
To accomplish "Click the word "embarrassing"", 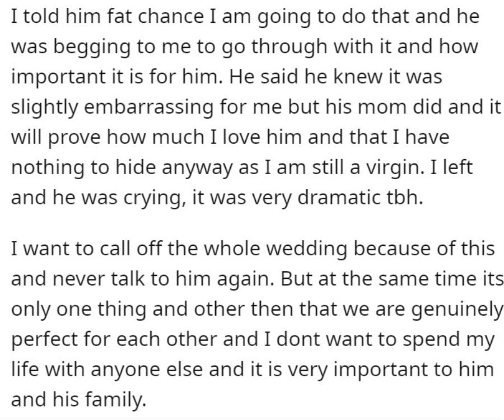I will (x=148, y=107).
